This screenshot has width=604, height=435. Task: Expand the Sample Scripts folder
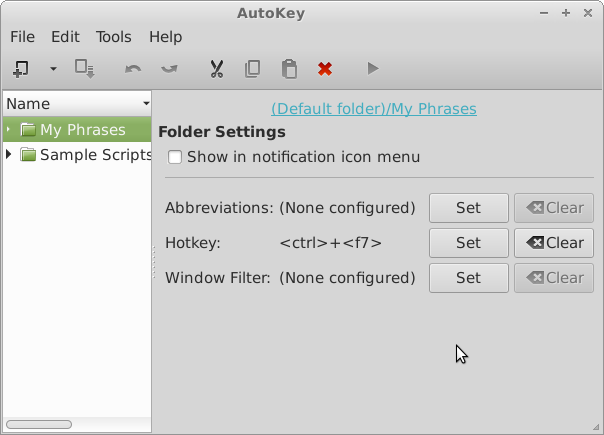pyautogui.click(x=8, y=155)
